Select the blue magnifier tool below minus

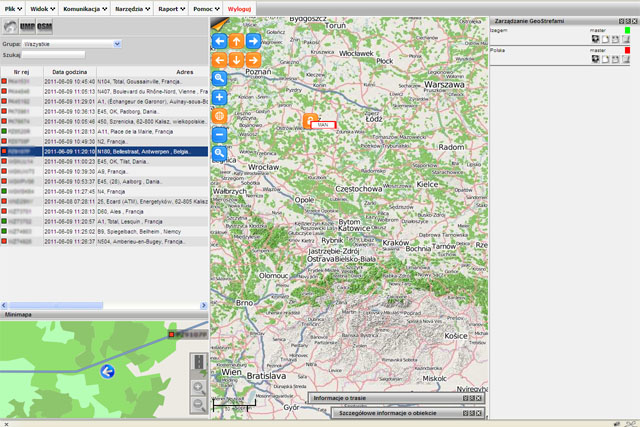click(x=220, y=153)
